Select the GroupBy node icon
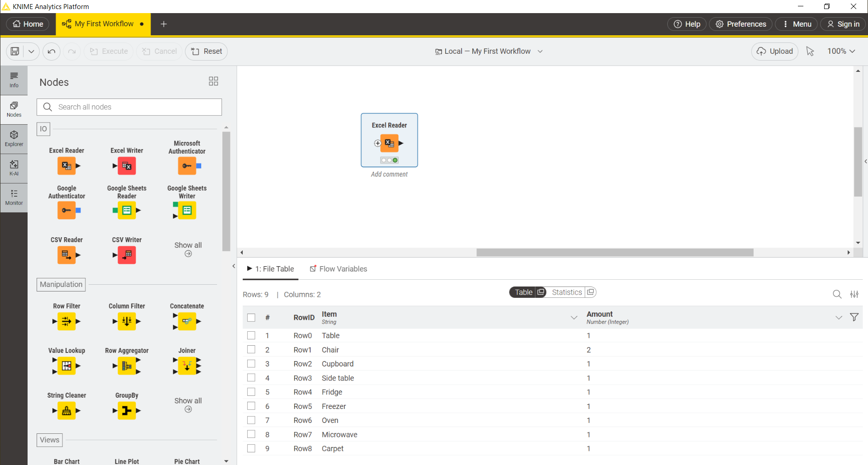The height and width of the screenshot is (465, 868). tap(127, 411)
